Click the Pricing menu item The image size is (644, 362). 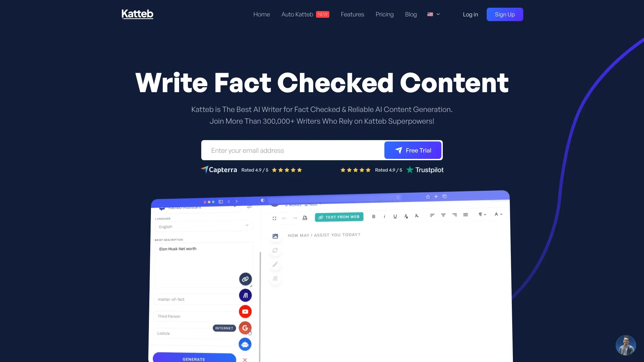pyautogui.click(x=384, y=14)
